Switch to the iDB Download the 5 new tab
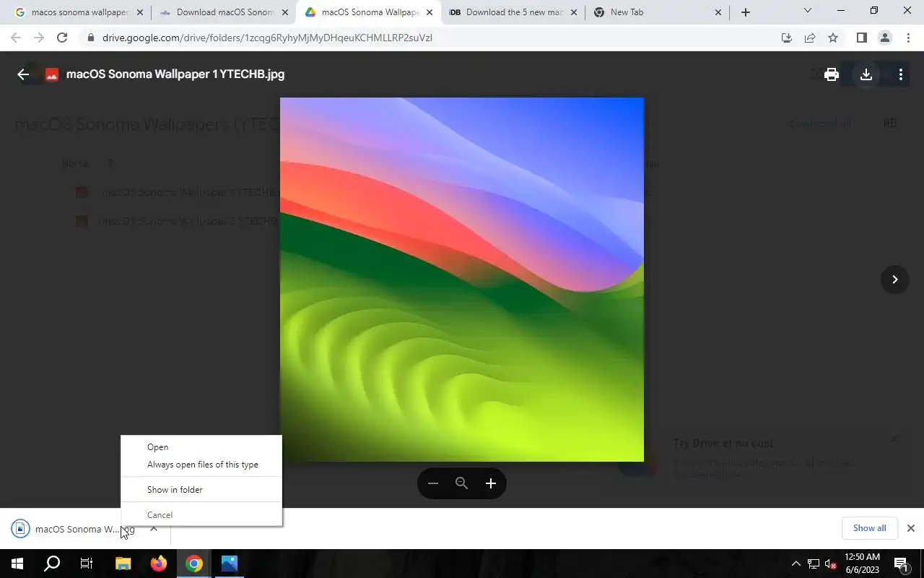The width and height of the screenshot is (924, 578). click(513, 12)
